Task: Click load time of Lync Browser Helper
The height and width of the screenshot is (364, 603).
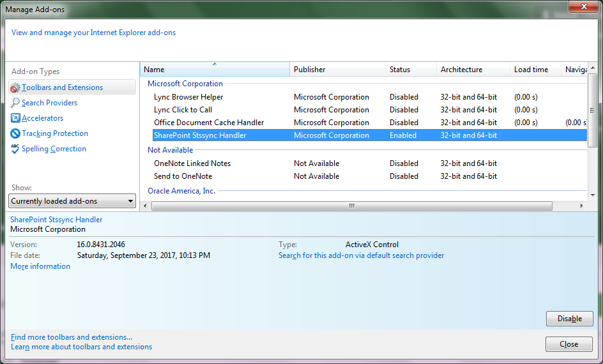Action: [x=526, y=97]
